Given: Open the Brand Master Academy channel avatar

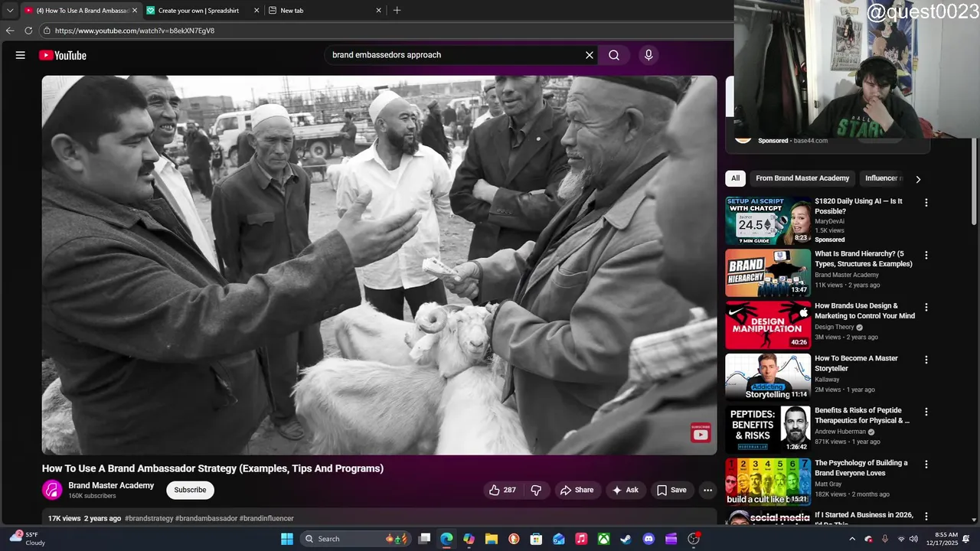Looking at the screenshot, I should coord(52,490).
